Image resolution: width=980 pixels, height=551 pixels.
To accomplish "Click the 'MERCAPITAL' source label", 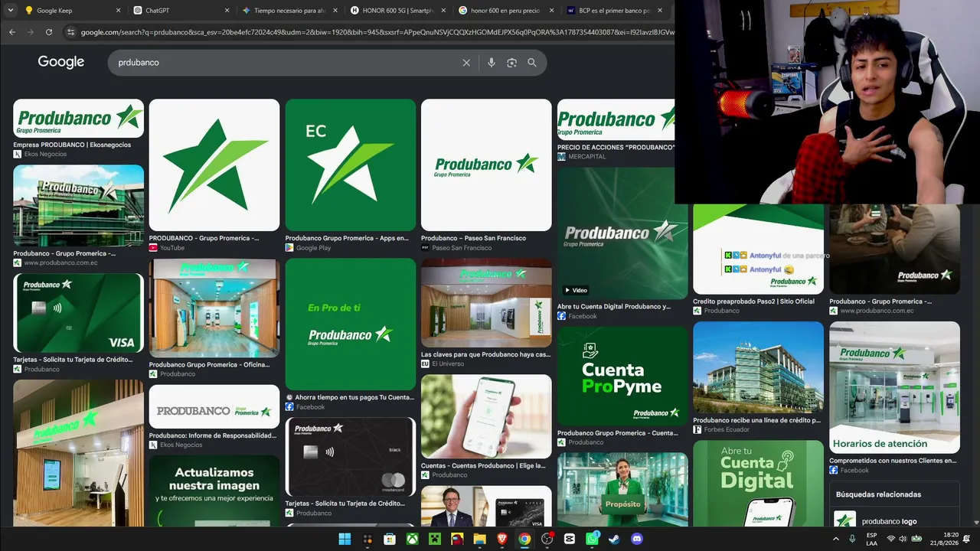I will pyautogui.click(x=587, y=156).
